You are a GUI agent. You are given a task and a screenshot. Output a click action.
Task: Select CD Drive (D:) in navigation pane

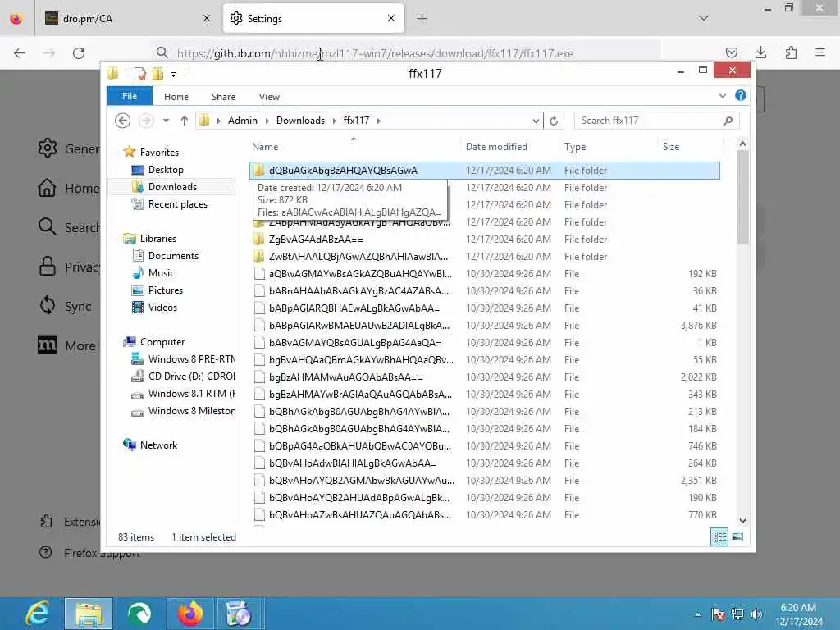pos(183,376)
